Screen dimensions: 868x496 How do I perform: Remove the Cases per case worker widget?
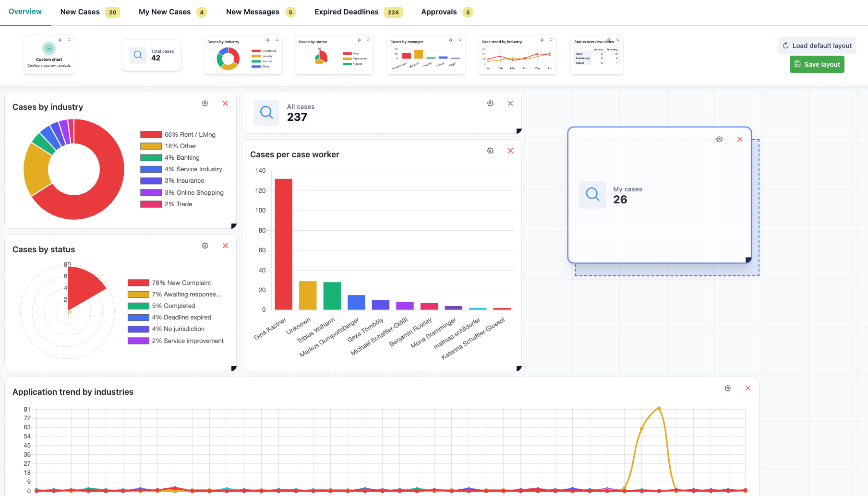pos(510,151)
